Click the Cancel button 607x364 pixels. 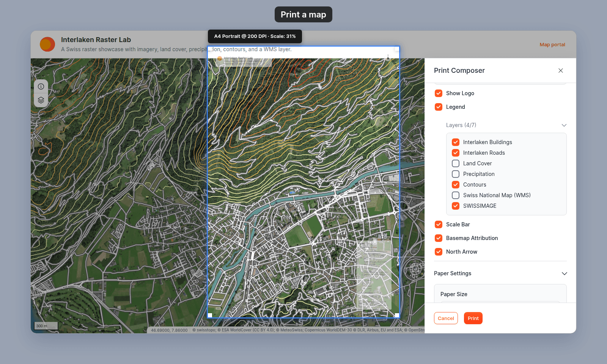[446, 318]
